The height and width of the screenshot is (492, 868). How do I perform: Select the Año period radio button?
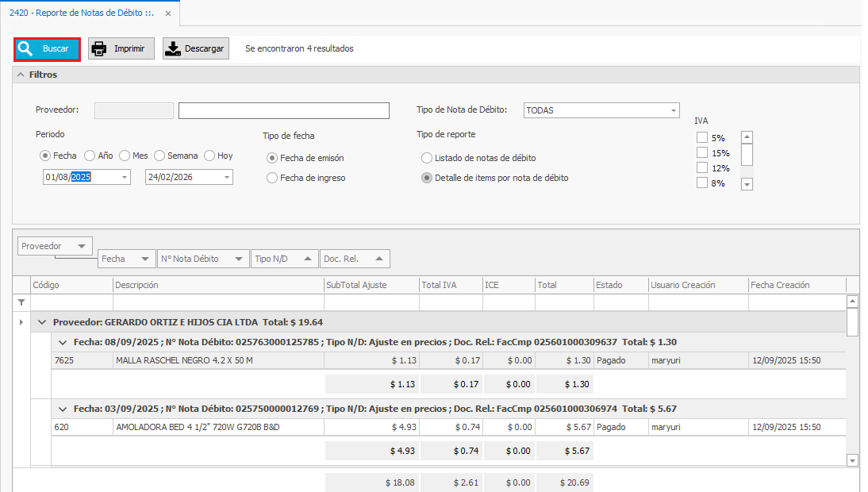90,156
